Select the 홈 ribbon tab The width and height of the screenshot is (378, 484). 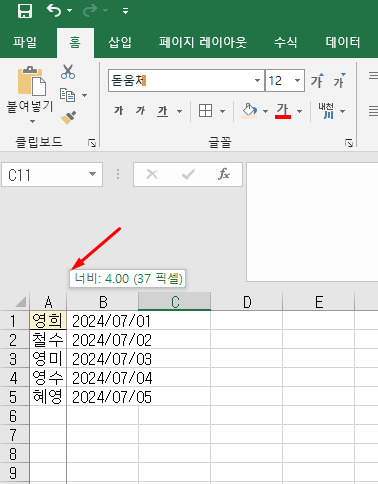pos(75,42)
